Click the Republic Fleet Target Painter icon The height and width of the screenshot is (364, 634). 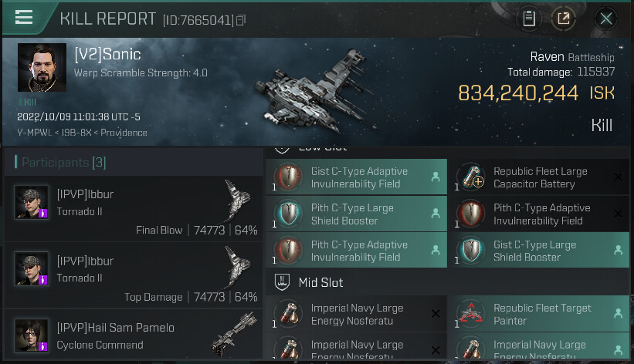point(471,314)
